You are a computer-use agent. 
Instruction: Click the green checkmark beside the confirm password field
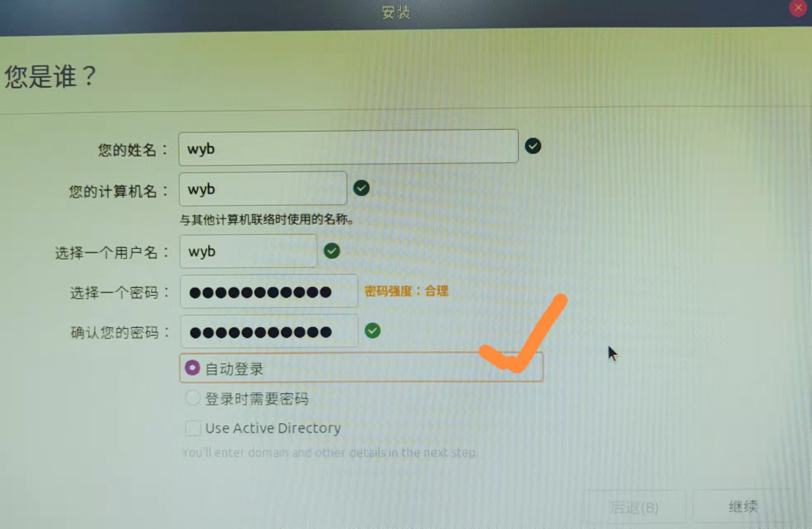[372, 330]
